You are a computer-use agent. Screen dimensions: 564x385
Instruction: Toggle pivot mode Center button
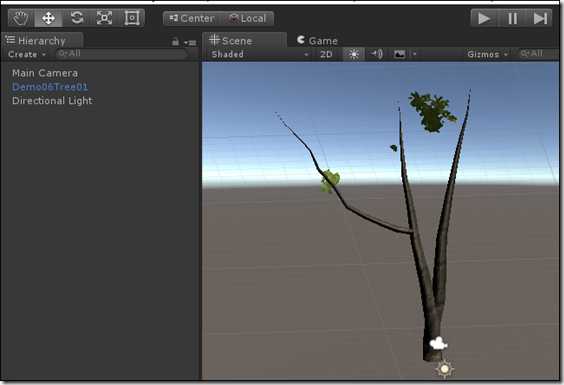191,18
